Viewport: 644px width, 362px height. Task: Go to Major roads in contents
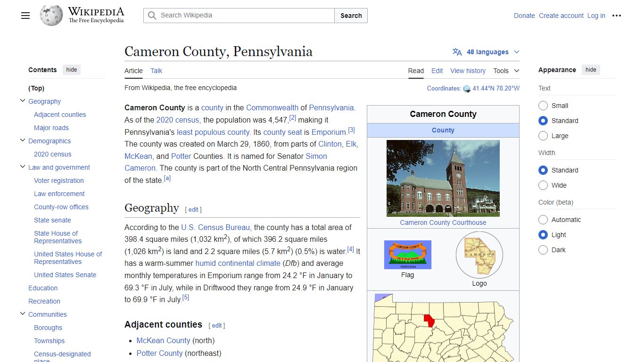[x=51, y=128]
